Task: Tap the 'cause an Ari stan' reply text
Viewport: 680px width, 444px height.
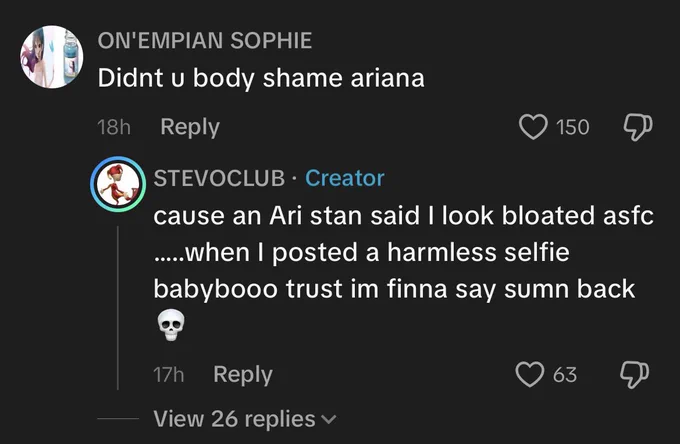Action: tap(403, 252)
